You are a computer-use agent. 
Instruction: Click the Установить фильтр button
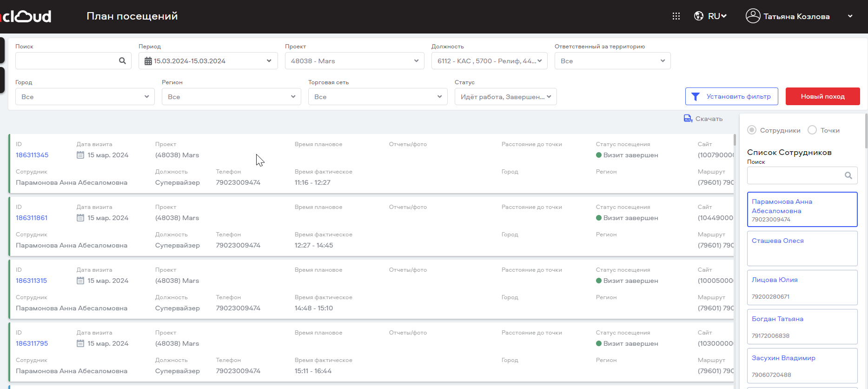coord(732,96)
